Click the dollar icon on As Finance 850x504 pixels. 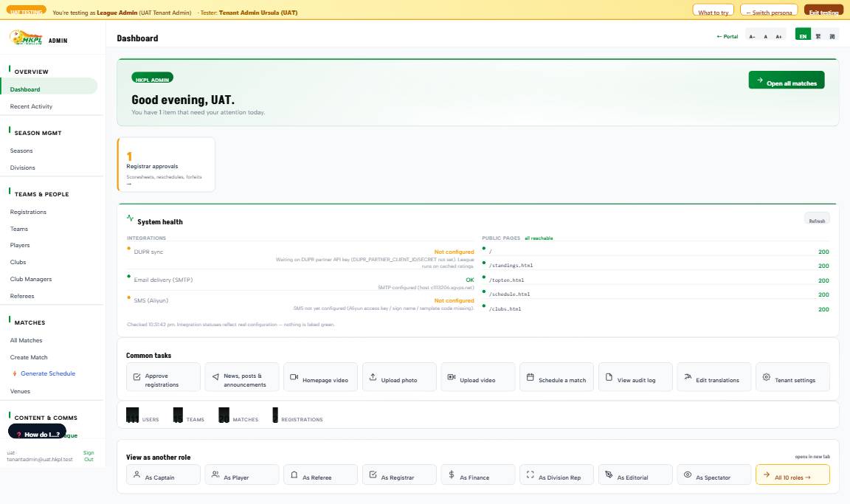(452, 474)
